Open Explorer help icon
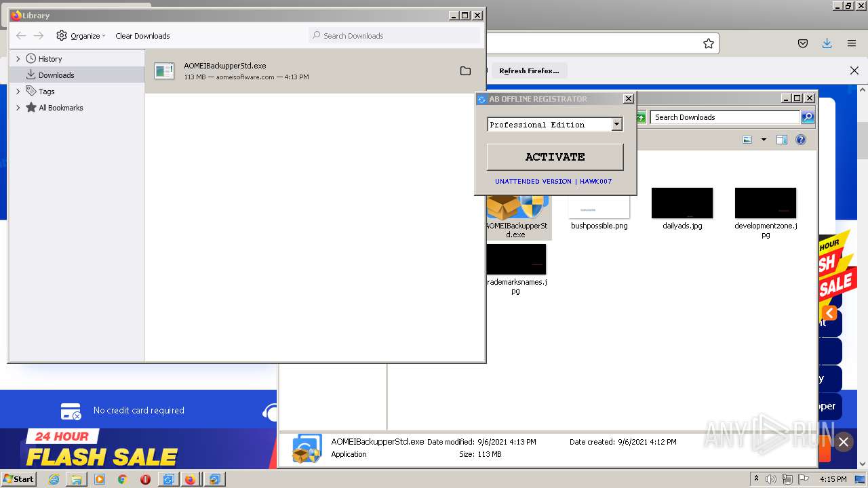 tap(801, 140)
